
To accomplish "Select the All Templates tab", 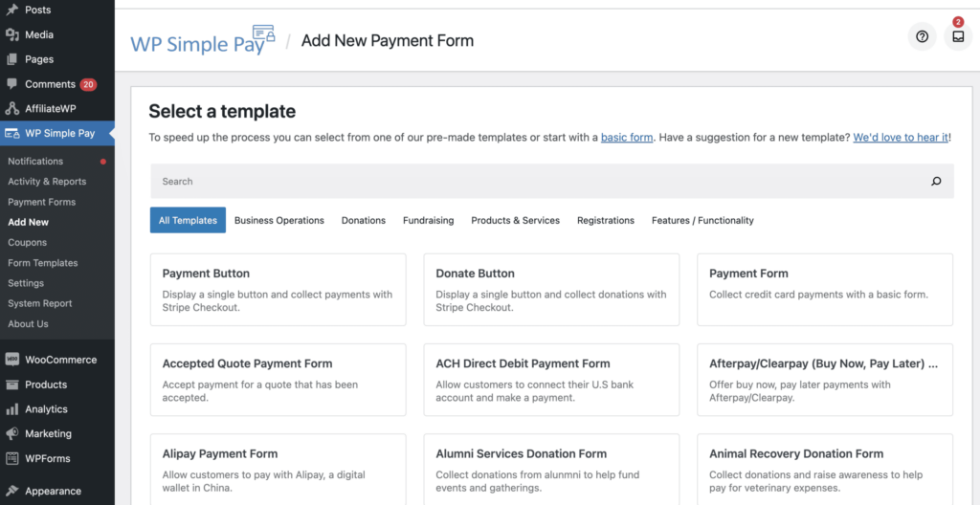I will click(x=188, y=221).
